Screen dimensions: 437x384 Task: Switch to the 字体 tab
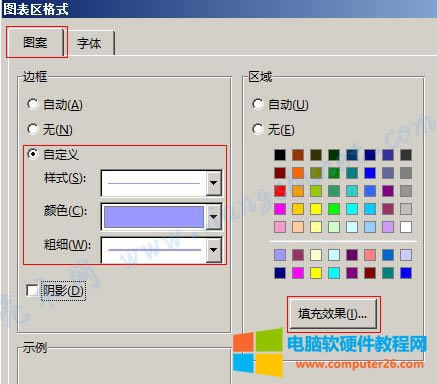89,43
